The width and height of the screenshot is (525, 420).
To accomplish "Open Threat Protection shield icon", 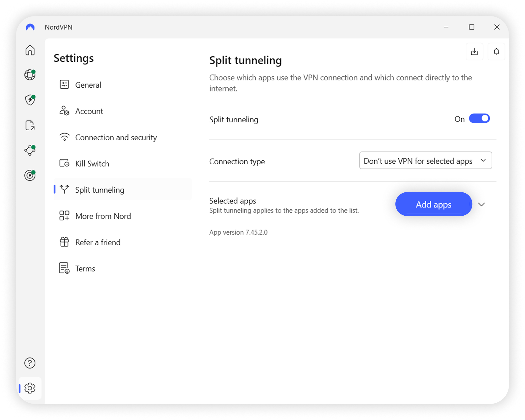I will pyautogui.click(x=30, y=100).
